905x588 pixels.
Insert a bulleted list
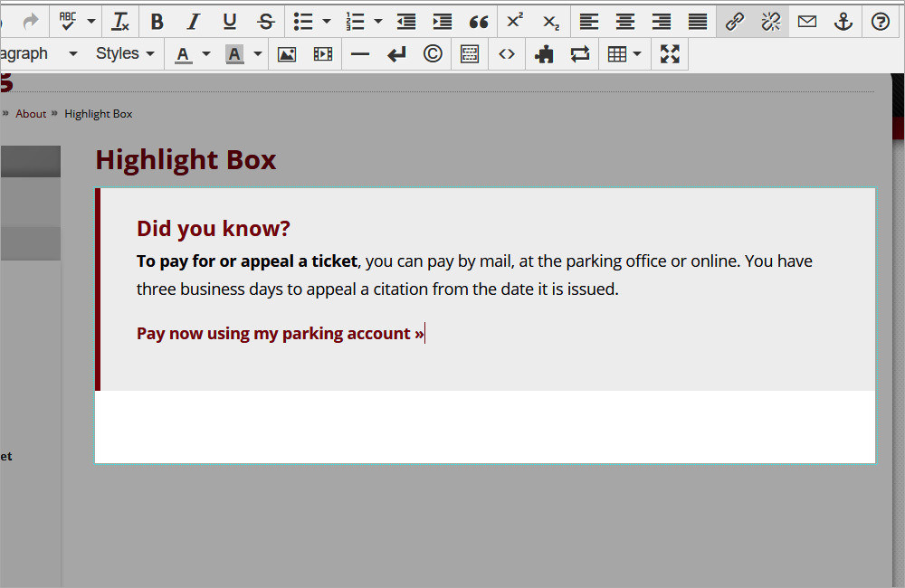(x=302, y=22)
